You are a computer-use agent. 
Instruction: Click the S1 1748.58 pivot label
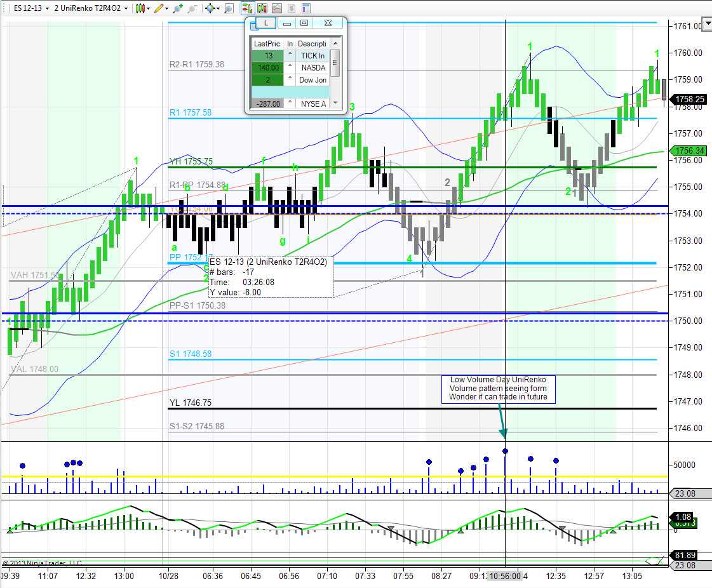click(191, 354)
